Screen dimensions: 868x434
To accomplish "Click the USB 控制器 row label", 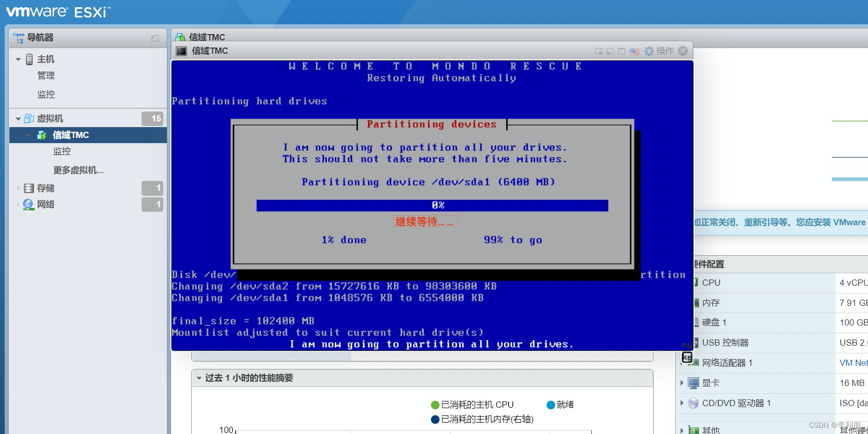I will pyautogui.click(x=725, y=343).
